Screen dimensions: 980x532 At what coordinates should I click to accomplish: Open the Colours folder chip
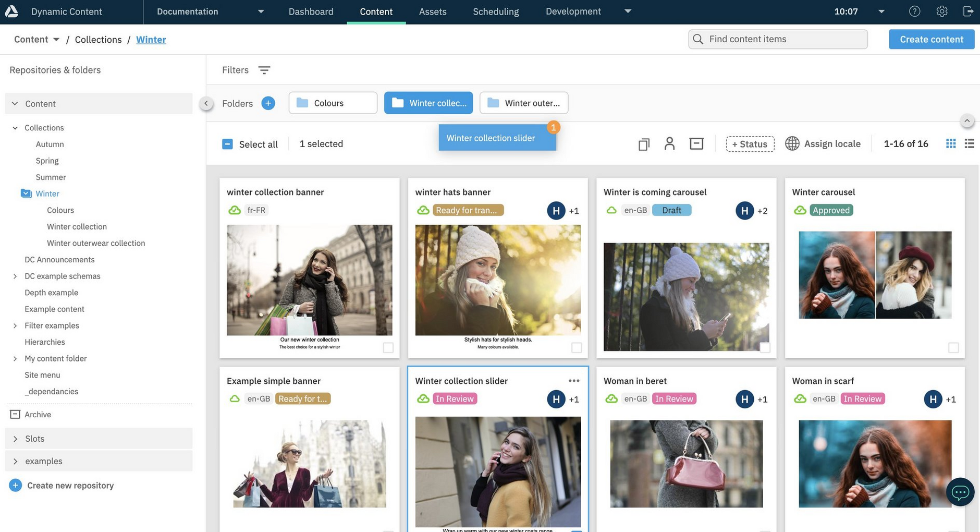(x=333, y=103)
